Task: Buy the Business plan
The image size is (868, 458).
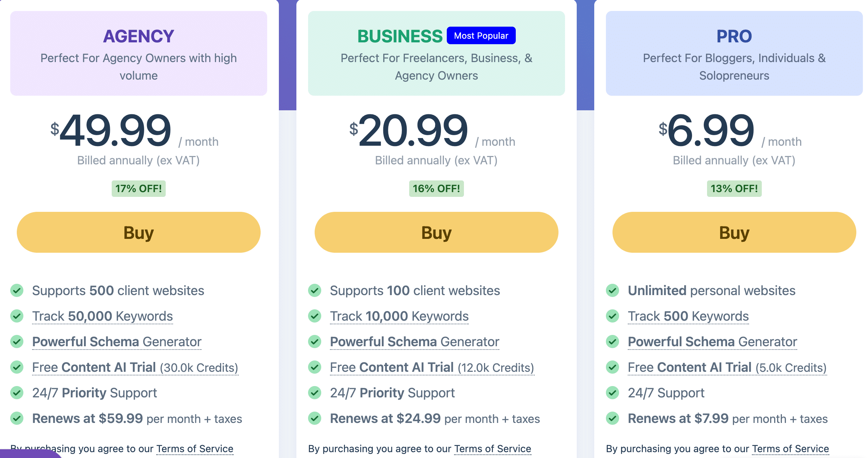Action: coord(437,232)
